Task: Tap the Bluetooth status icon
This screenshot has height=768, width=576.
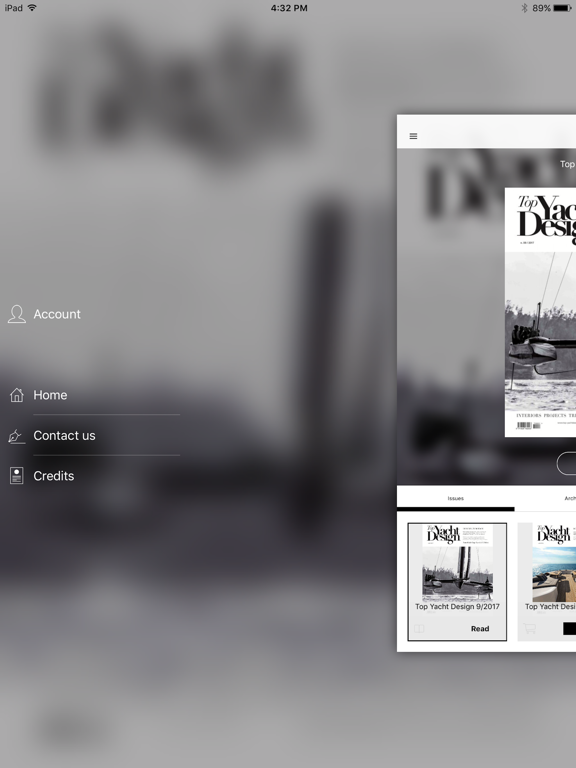Action: 524,8
